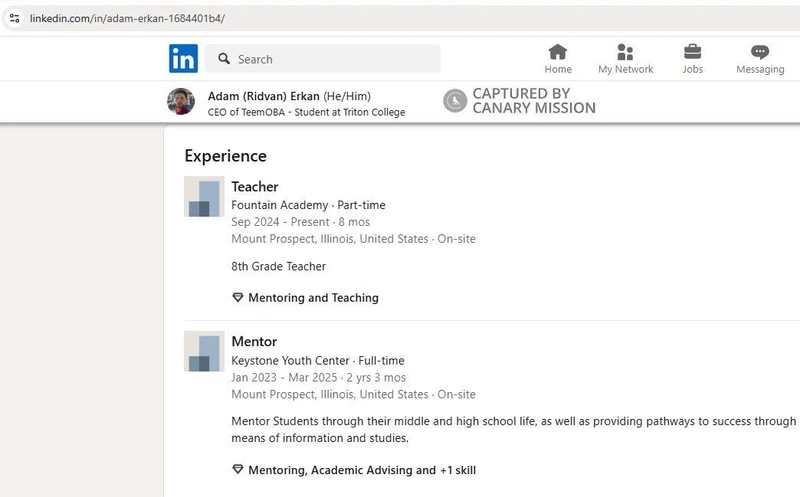Open My Network
This screenshot has height=497, width=800.
[626, 59]
